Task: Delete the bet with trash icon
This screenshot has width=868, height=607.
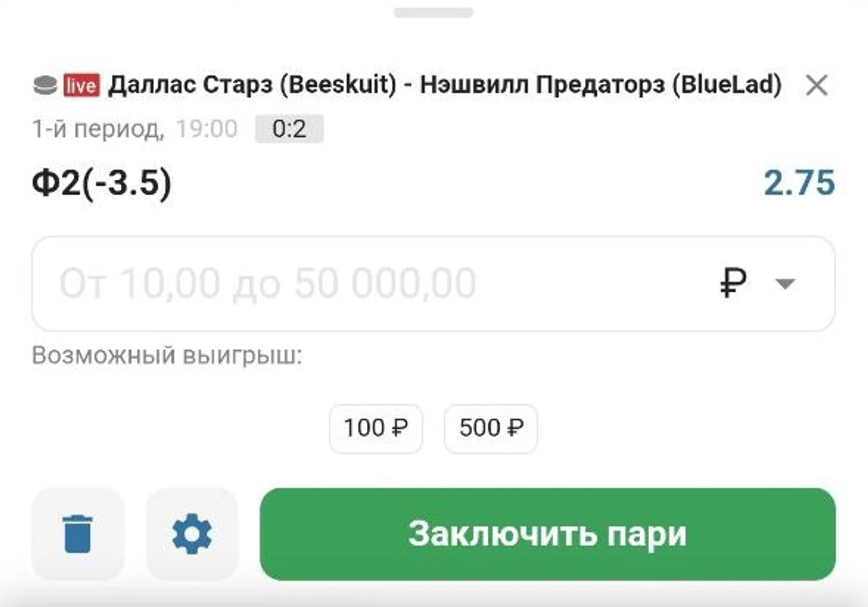Action: [x=78, y=533]
